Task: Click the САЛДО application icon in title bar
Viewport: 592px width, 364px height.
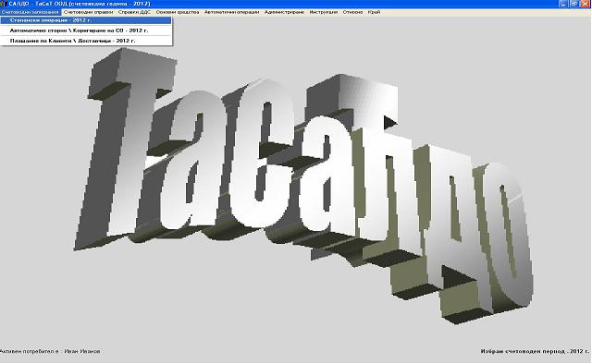Action: point(4,4)
